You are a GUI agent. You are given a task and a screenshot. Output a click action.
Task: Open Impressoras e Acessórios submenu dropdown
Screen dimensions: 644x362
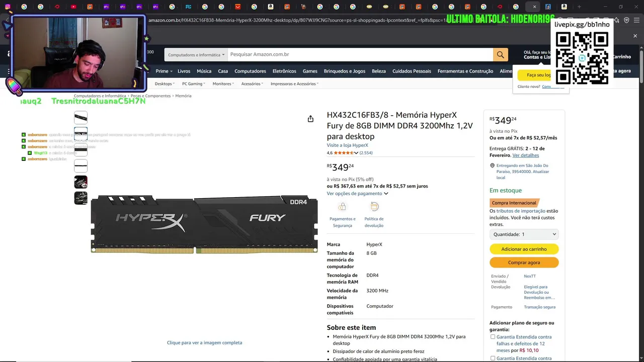pos(294,84)
